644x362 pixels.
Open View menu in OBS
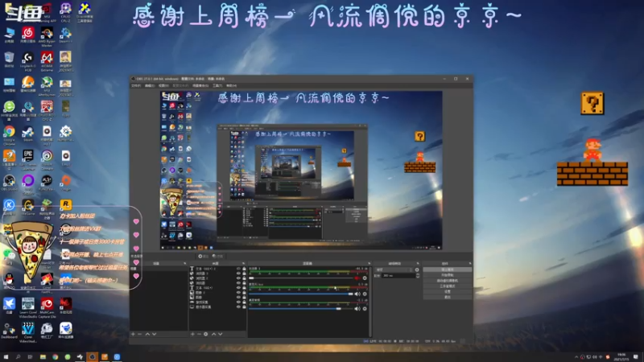point(163,86)
